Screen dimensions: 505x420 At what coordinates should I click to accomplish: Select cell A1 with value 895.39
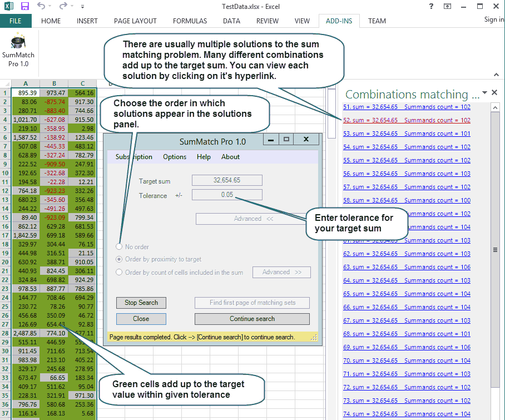pos(26,93)
